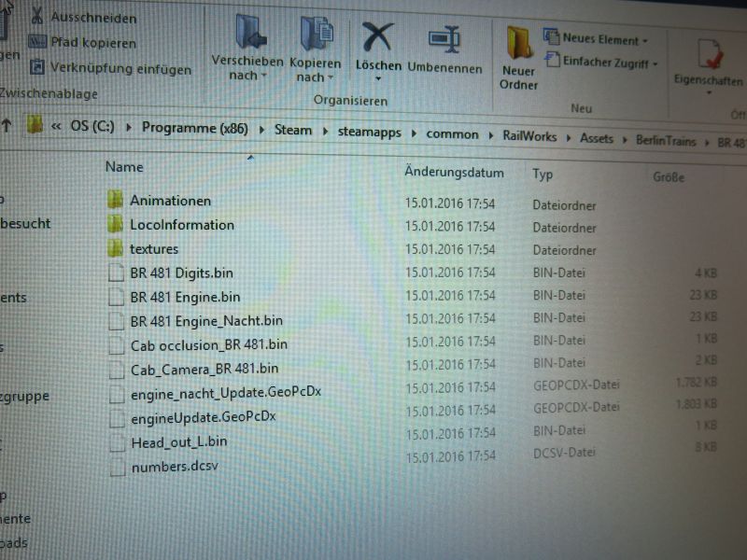Click the Kopieren nach folder icon
This screenshot has width=747, height=560.
(x=317, y=34)
